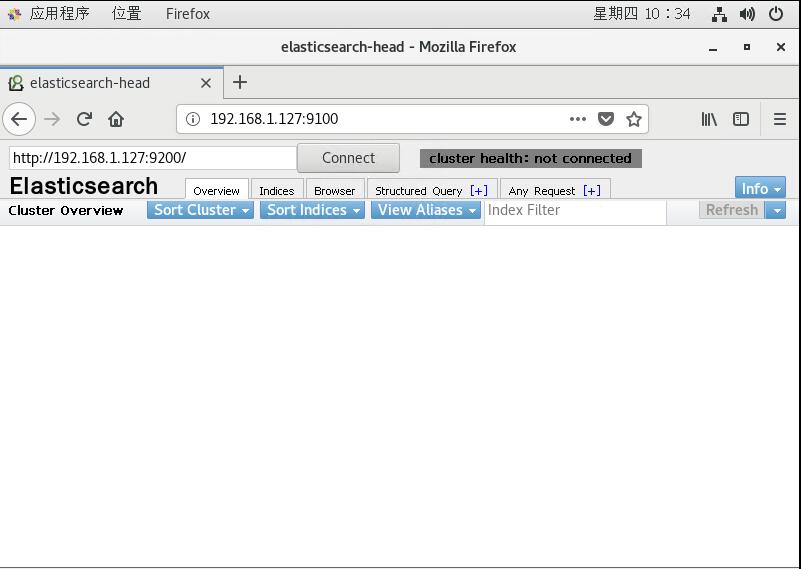The image size is (801, 569).
Task: Open the Firefox panel menu
Action: click(187, 14)
